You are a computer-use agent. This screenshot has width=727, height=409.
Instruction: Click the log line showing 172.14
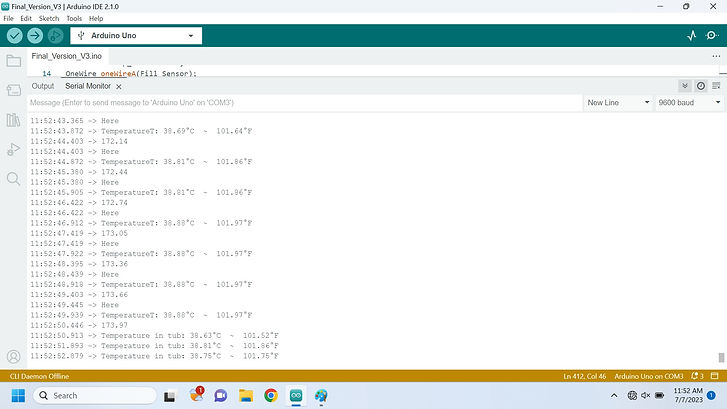point(79,141)
